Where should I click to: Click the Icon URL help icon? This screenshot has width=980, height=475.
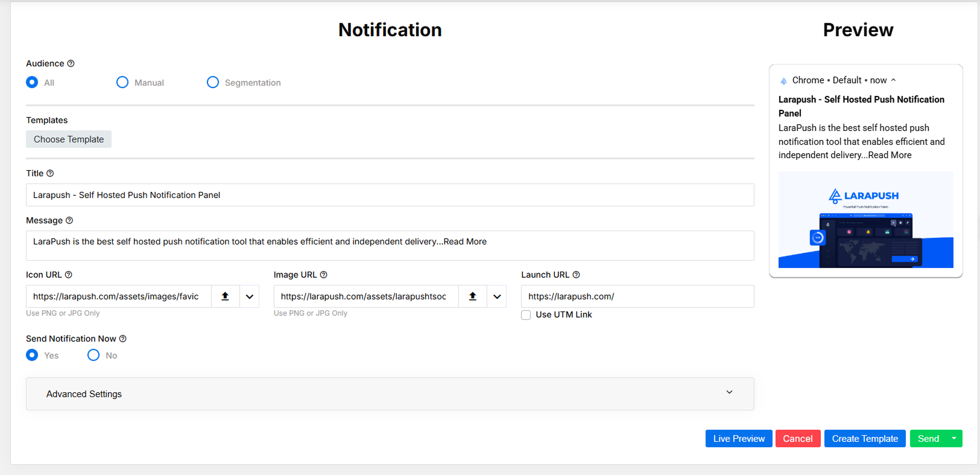(69, 275)
